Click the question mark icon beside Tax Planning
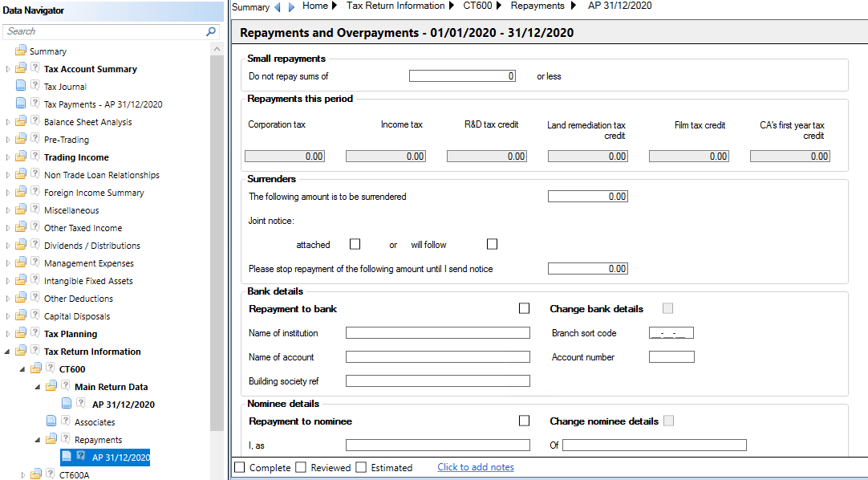 (34, 334)
